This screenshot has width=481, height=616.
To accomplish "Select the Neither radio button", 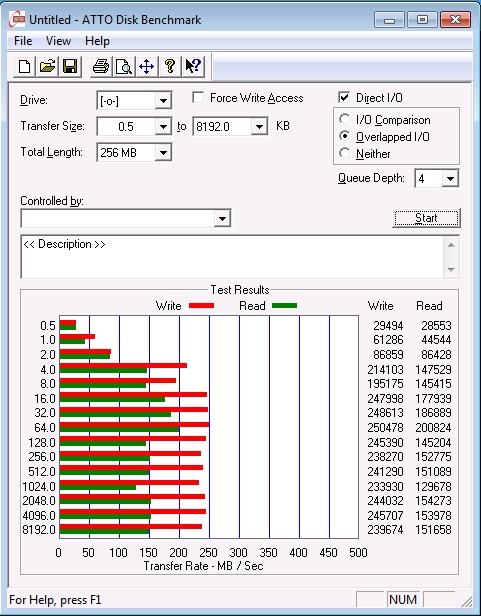I will [345, 153].
